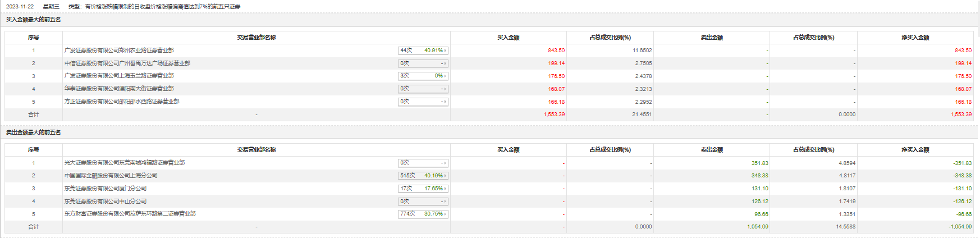Image resolution: width=980 pixels, height=238 pixels.
Task: Click 卖出金额 header in the sell table
Action: [712, 150]
